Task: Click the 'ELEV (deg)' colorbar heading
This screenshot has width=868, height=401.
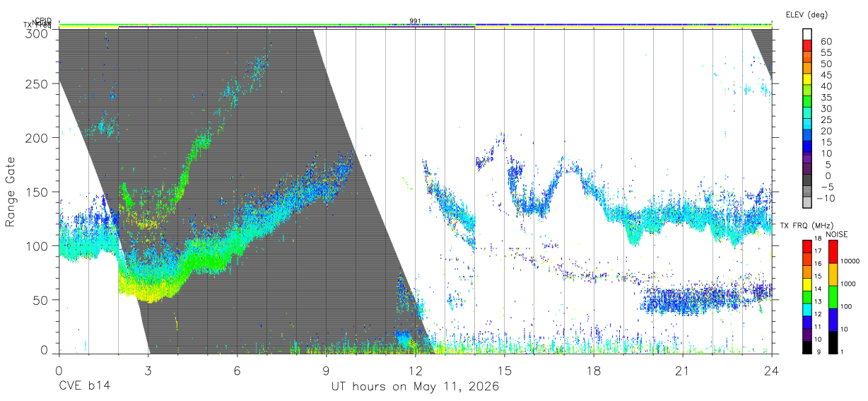Action: coord(807,15)
